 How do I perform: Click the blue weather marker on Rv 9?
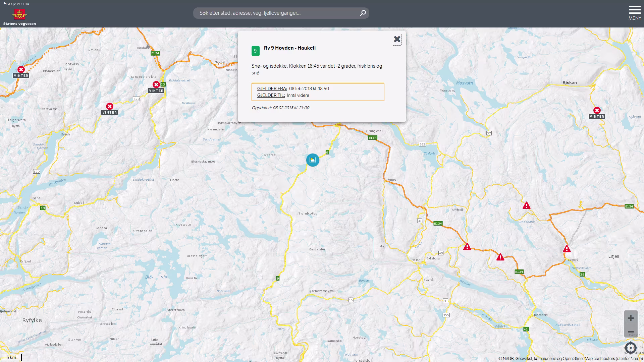[x=313, y=160]
